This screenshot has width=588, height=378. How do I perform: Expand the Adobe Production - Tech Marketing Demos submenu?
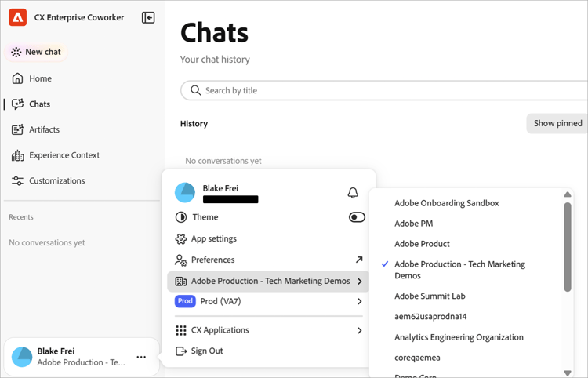(x=268, y=282)
